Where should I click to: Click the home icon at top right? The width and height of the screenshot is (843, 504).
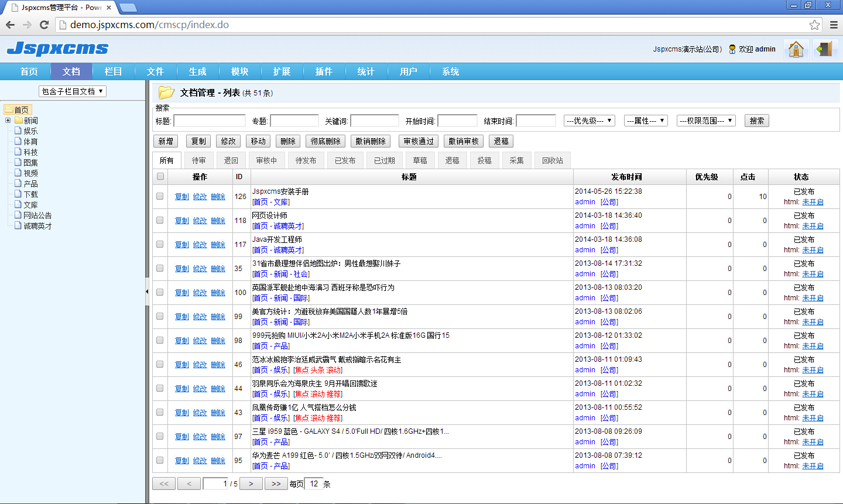(796, 50)
